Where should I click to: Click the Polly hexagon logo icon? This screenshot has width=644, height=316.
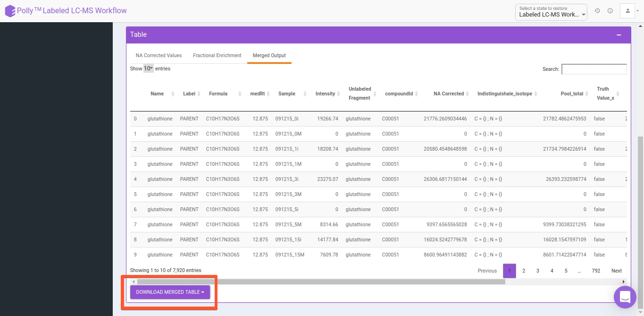(x=10, y=11)
